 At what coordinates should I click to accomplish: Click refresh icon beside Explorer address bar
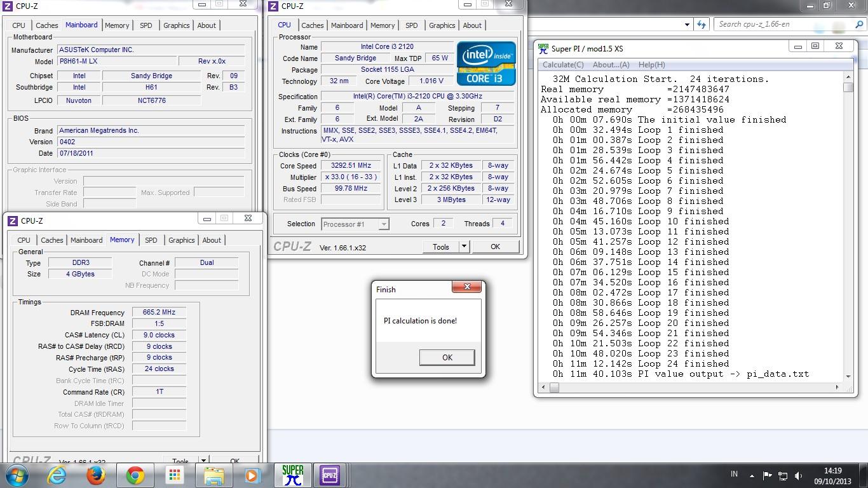[x=702, y=24]
